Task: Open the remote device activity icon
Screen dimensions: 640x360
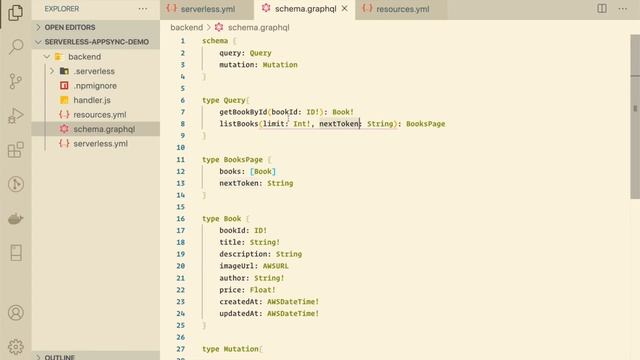Action: coord(16,253)
